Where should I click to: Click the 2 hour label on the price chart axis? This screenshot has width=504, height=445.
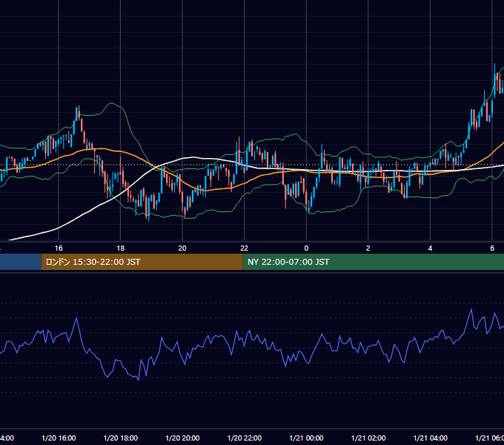(x=368, y=248)
